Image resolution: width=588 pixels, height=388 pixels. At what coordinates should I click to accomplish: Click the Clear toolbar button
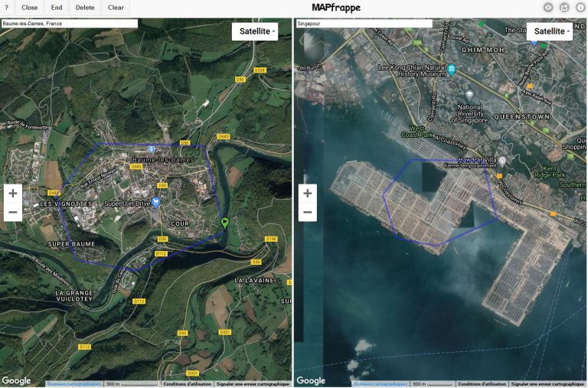(116, 8)
